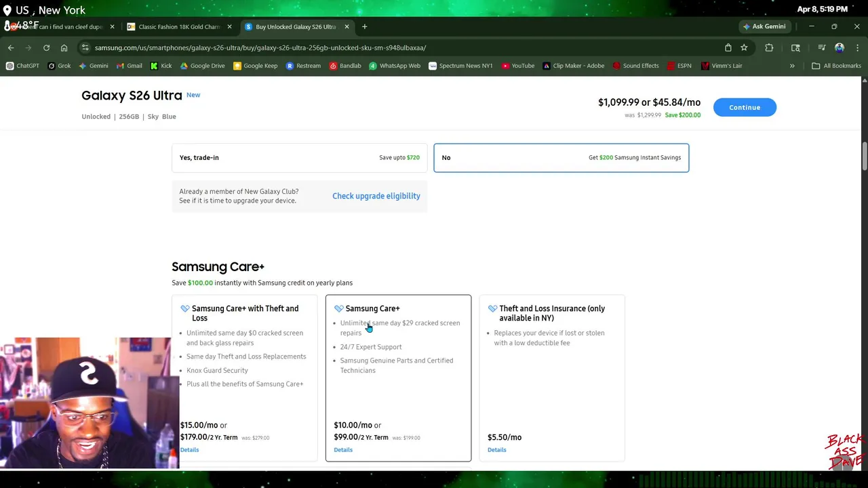Click the blue Continue button
The image size is (868, 488).
pyautogui.click(x=745, y=107)
